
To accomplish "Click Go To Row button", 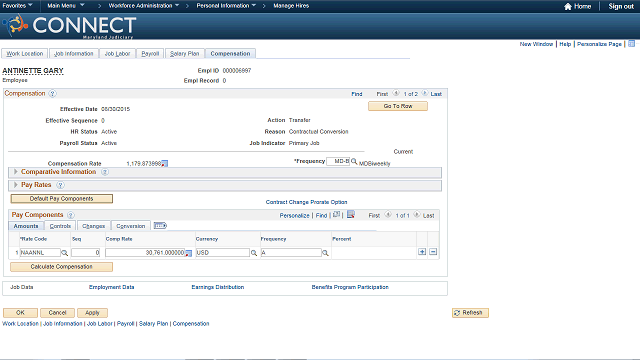I will coord(398,106).
